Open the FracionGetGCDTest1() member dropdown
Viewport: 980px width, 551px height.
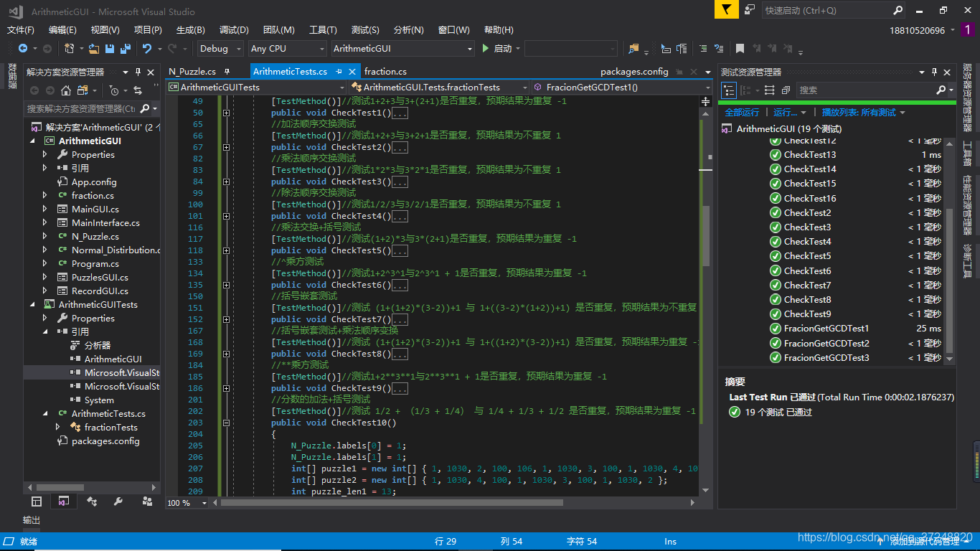(621, 88)
